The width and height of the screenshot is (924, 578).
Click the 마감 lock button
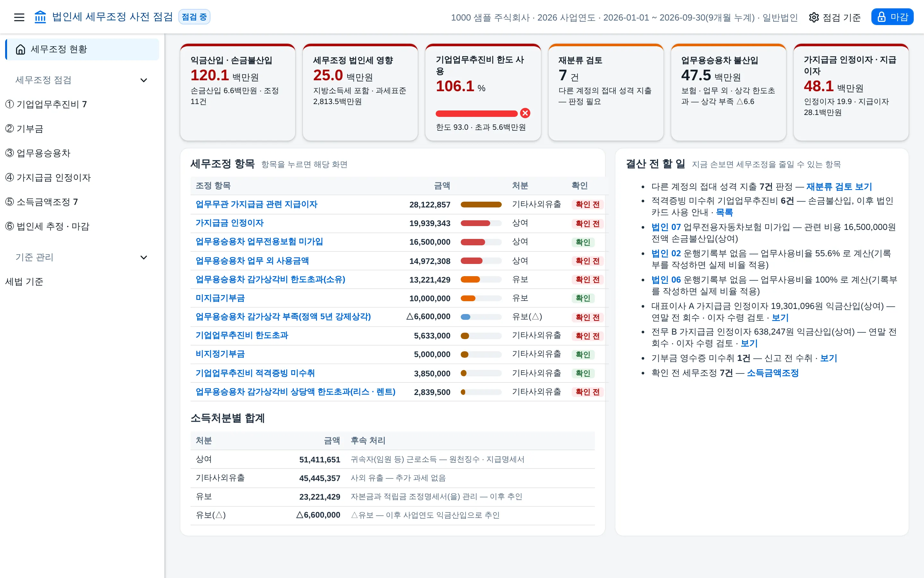[892, 17]
